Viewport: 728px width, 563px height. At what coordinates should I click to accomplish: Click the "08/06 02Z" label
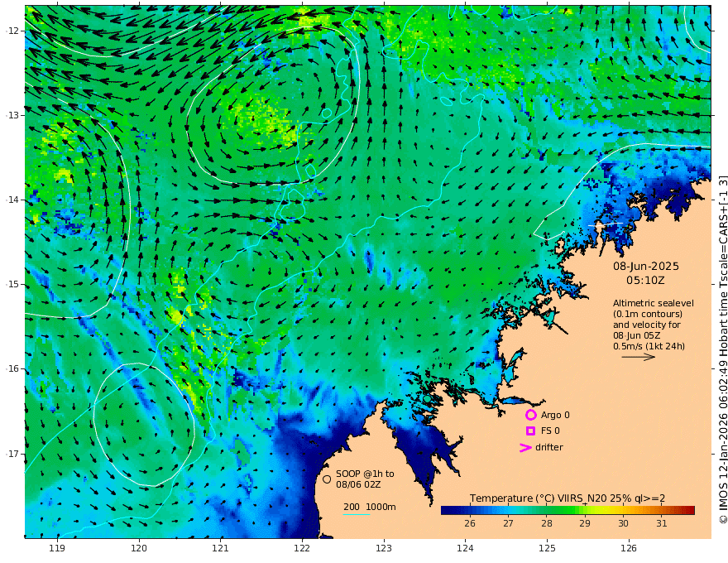coord(359,484)
